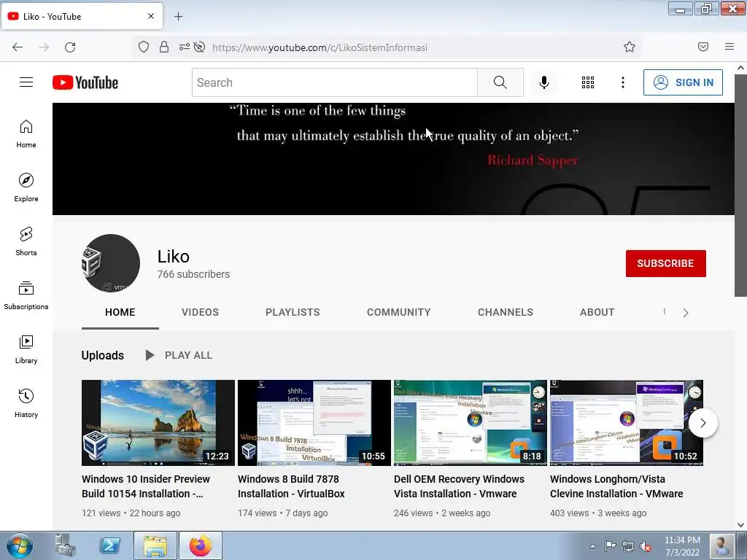Screen dimensions: 747x560
Task: Open Windows Start menu
Action: (20, 545)
